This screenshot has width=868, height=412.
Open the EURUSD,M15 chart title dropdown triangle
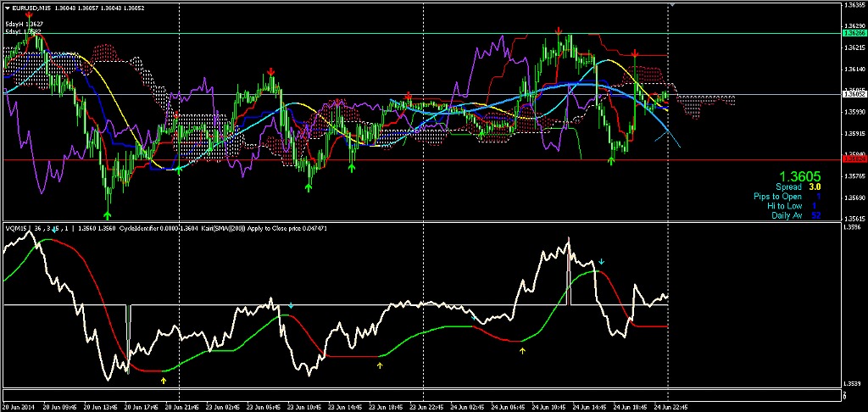(7, 8)
